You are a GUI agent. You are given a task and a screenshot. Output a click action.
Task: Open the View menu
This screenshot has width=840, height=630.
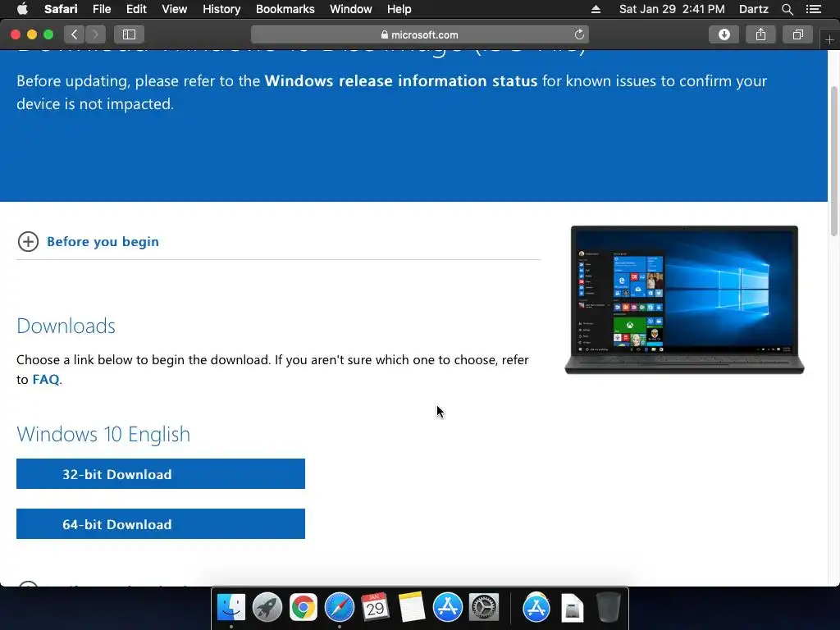point(174,9)
